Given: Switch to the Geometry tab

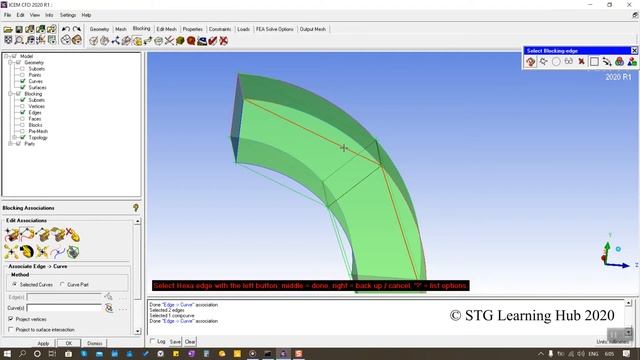Looking at the screenshot, I should pyautogui.click(x=99, y=29).
